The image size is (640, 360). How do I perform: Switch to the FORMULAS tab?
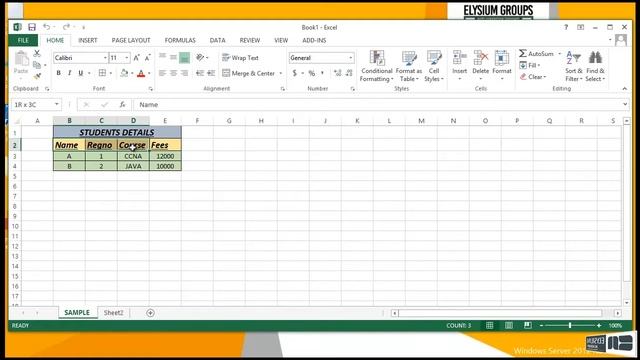[x=180, y=40]
